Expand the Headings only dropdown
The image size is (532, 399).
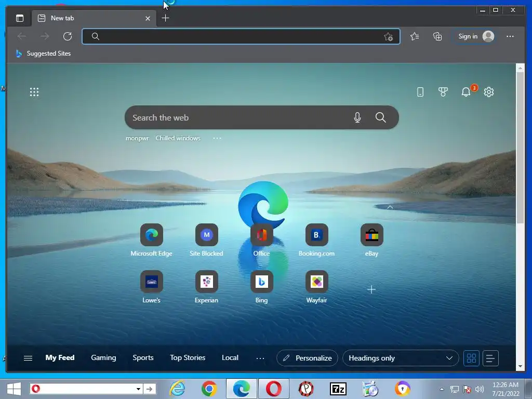pyautogui.click(x=401, y=358)
